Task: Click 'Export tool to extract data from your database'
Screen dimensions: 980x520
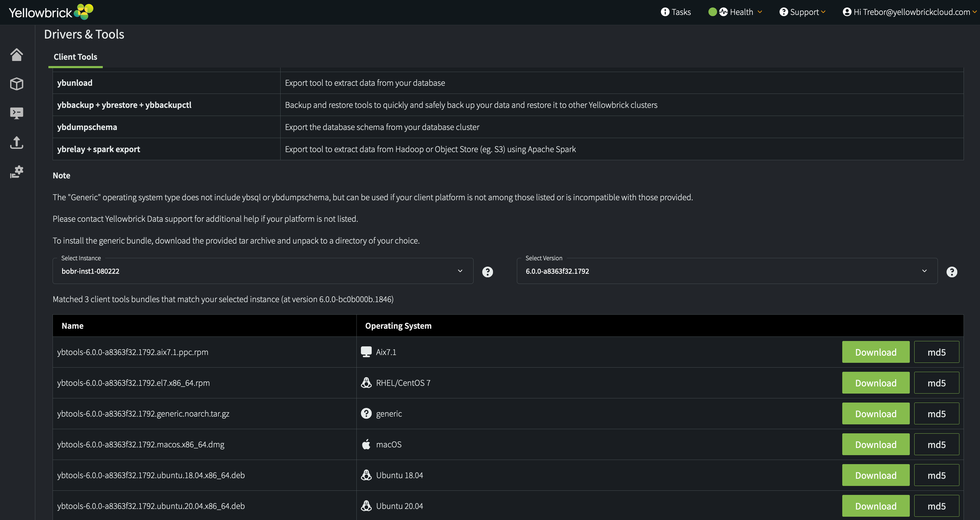Action: (x=365, y=82)
